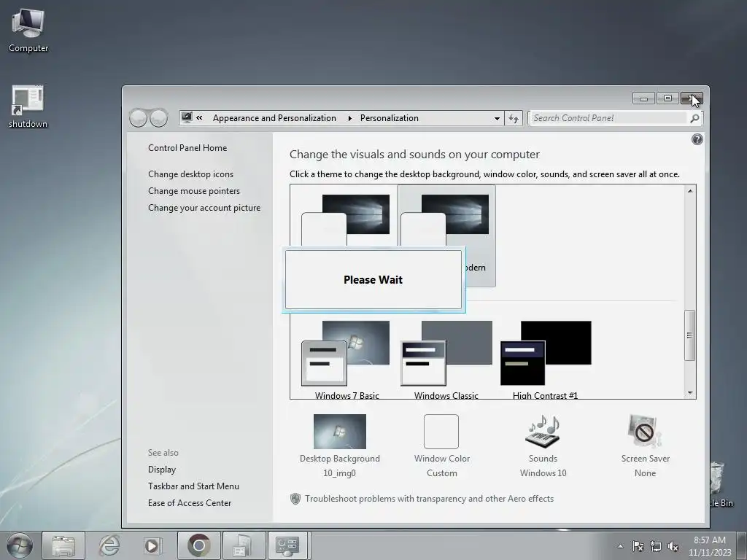Show hidden tray icons arrow
This screenshot has width=747, height=560.
pos(620,546)
